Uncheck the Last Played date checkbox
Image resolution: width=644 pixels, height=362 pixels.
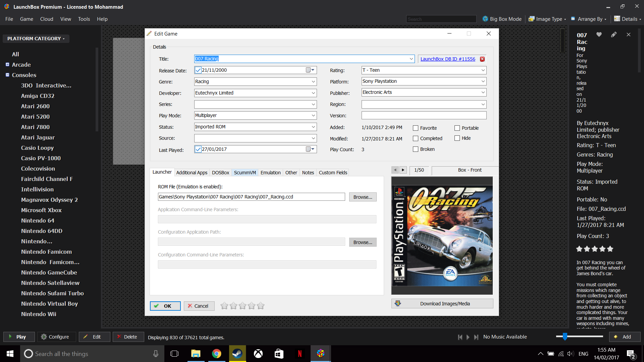tap(198, 149)
